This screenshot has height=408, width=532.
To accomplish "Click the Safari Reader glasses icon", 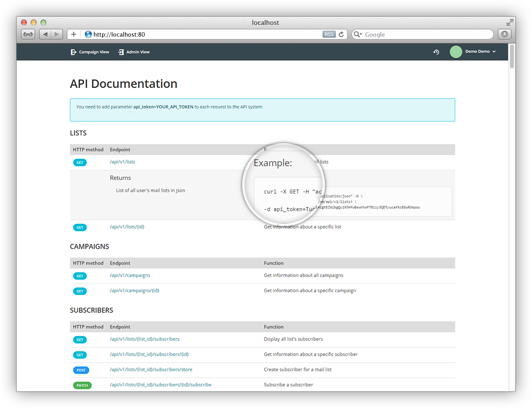I will pyautogui.click(x=28, y=34).
